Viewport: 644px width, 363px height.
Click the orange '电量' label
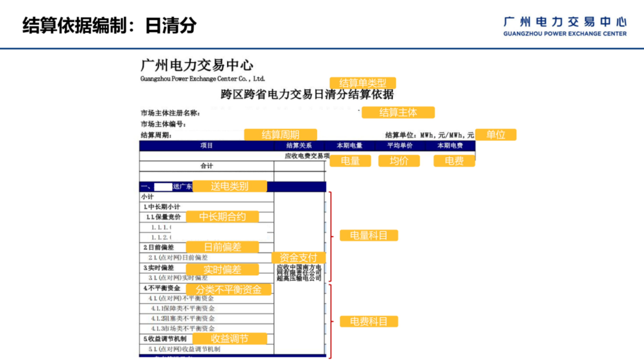tap(350, 161)
